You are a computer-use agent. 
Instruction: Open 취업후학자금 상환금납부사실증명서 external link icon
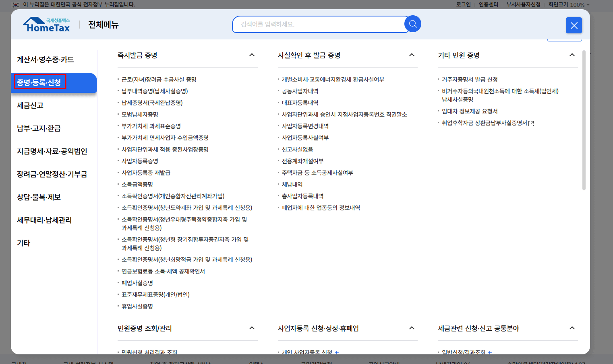pos(531,123)
